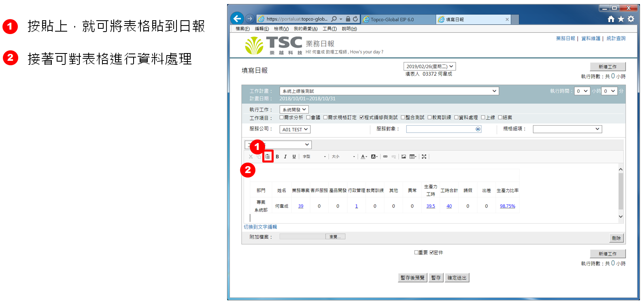The height and width of the screenshot is (306, 644).
Task: Open the text color picker
Action: point(363,156)
